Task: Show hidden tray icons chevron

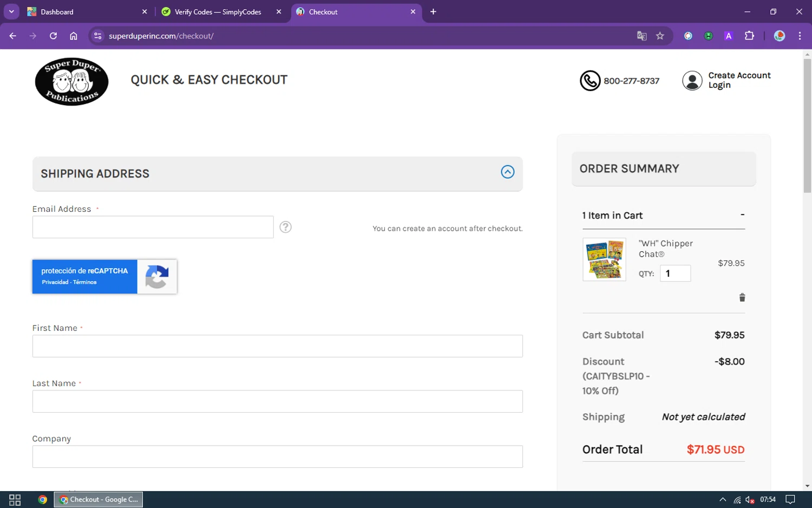Action: [x=723, y=499]
